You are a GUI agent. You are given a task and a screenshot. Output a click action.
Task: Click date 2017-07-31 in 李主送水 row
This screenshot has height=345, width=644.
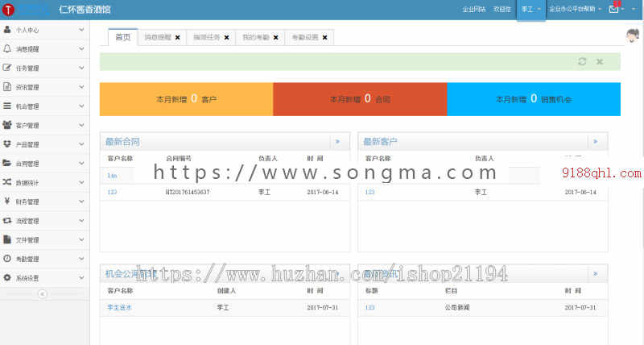coord(323,307)
